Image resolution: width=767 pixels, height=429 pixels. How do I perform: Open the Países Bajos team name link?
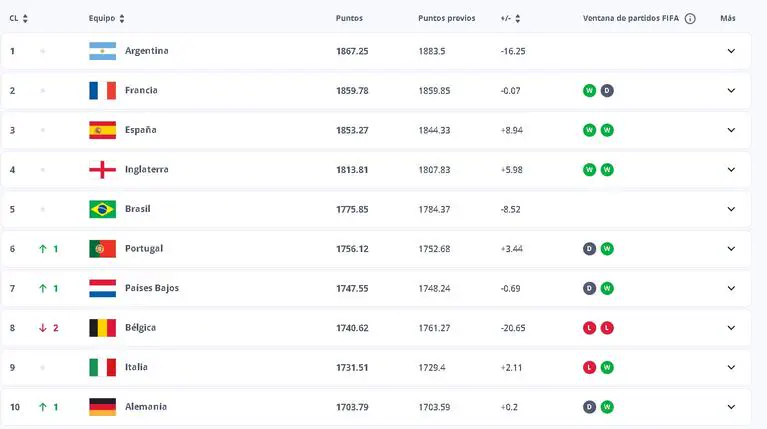[x=152, y=288]
